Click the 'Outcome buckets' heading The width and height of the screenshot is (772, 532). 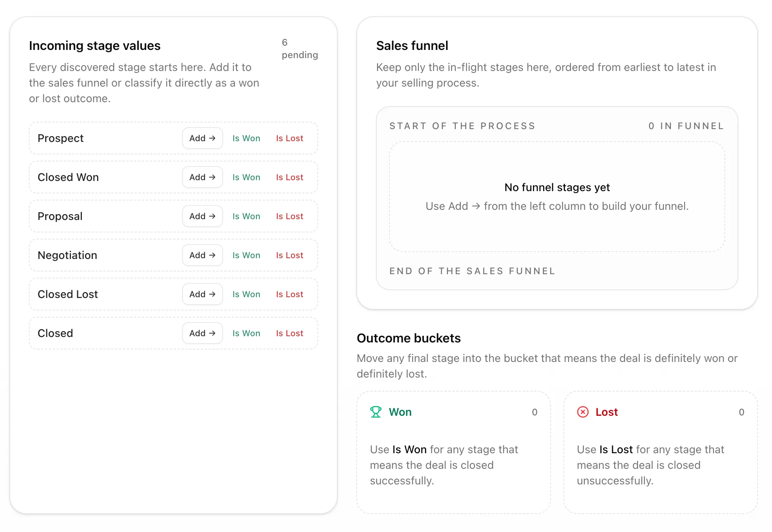(409, 338)
